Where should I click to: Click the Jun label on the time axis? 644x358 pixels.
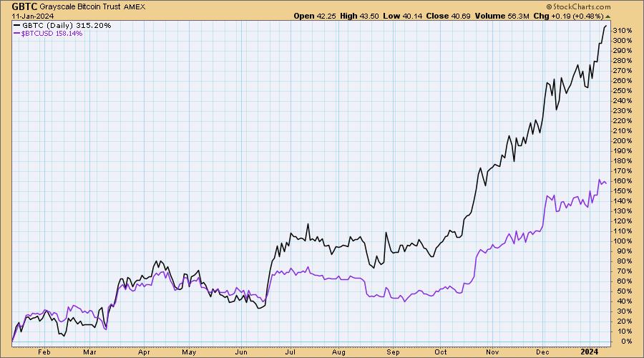click(x=241, y=352)
